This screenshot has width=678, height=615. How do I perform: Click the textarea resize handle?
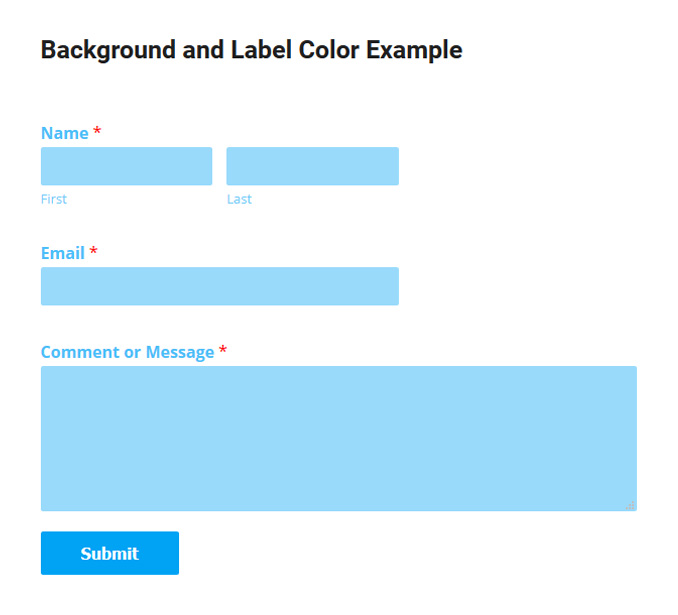click(630, 505)
